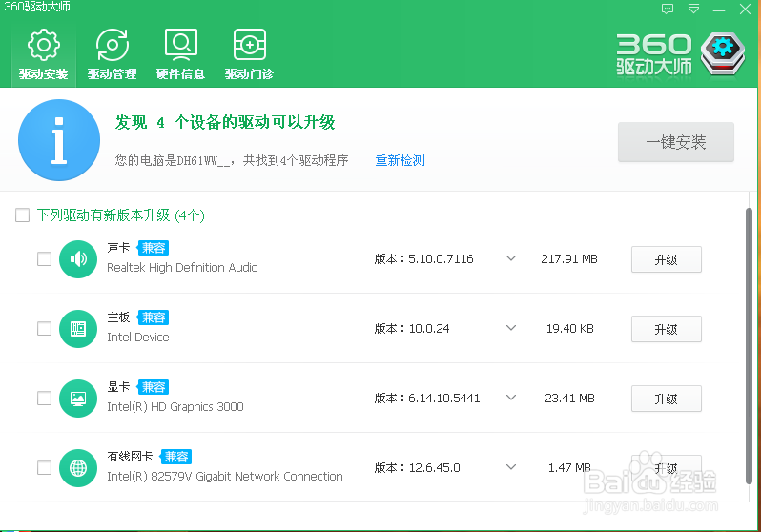The image size is (761, 532).
Task: Expand version dropdown for 6.14.10.5441
Action: 510,397
